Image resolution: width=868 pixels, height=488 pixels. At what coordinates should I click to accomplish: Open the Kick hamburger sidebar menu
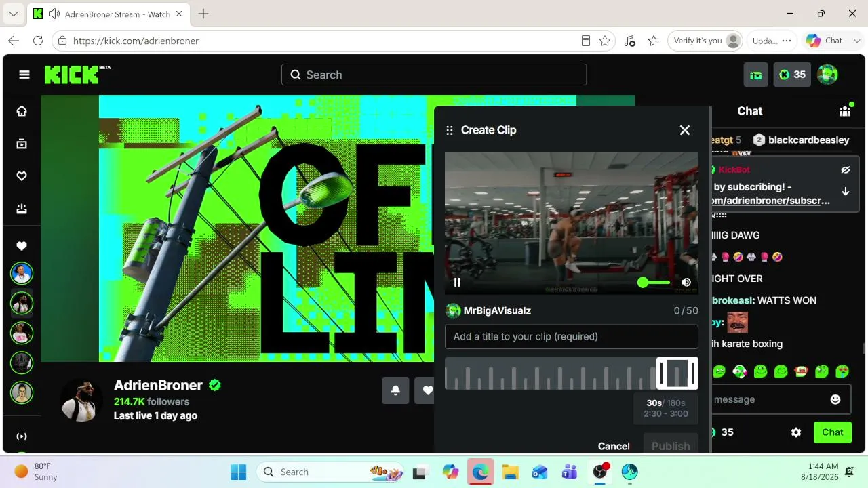(24, 75)
